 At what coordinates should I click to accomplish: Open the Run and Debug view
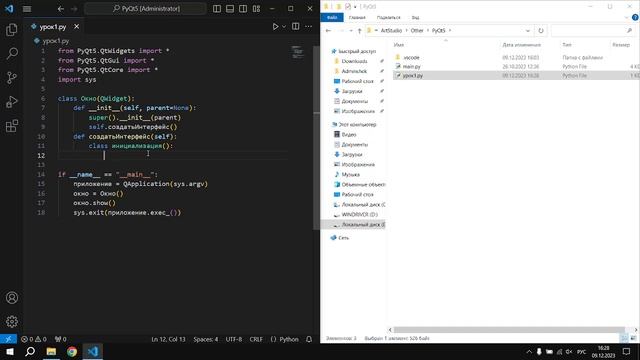click(12, 102)
